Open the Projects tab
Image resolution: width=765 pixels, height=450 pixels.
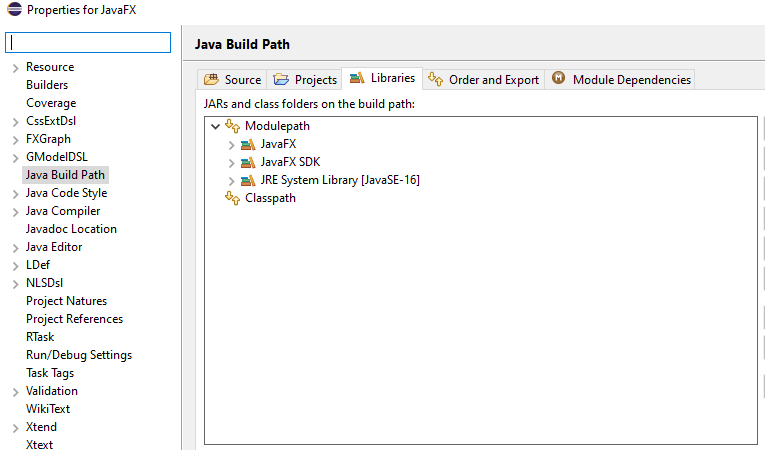(305, 80)
